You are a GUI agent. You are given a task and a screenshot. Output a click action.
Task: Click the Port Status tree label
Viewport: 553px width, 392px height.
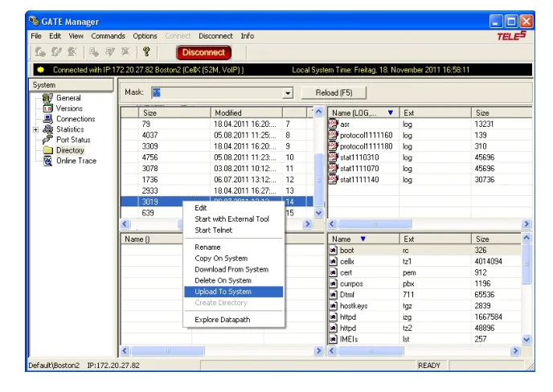[x=73, y=140]
